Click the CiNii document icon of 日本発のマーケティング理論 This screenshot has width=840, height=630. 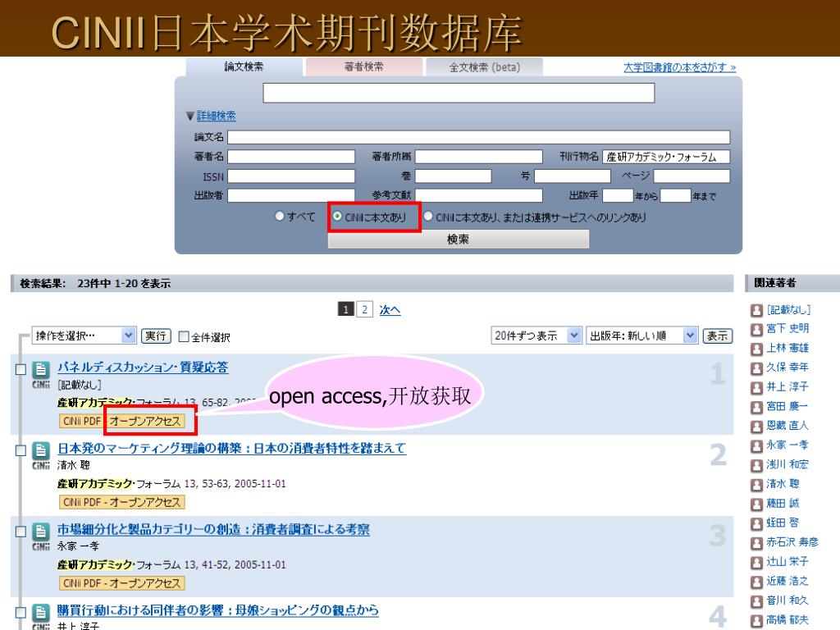pyautogui.click(x=41, y=450)
